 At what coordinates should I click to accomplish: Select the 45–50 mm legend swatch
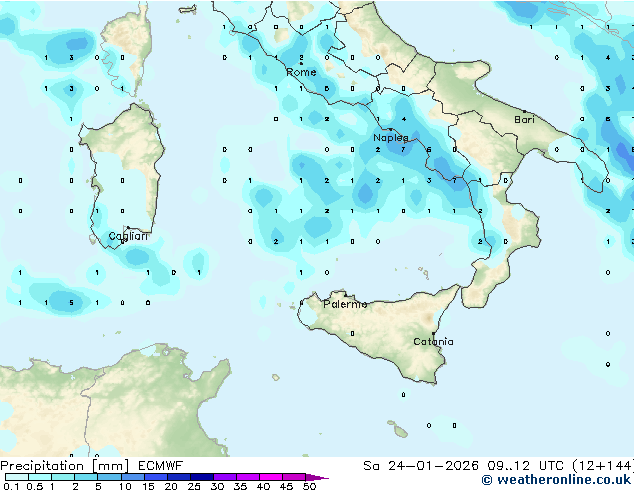click(x=294, y=477)
